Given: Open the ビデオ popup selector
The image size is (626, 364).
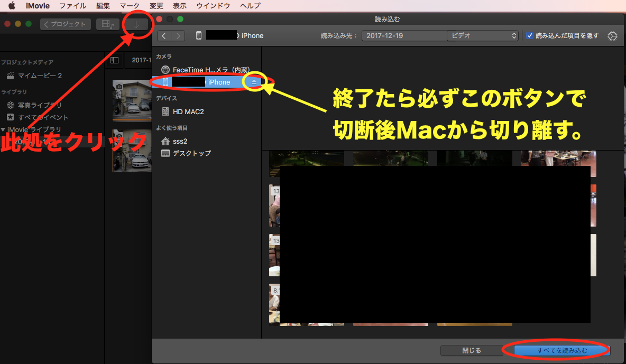Looking at the screenshot, I should pyautogui.click(x=482, y=35).
